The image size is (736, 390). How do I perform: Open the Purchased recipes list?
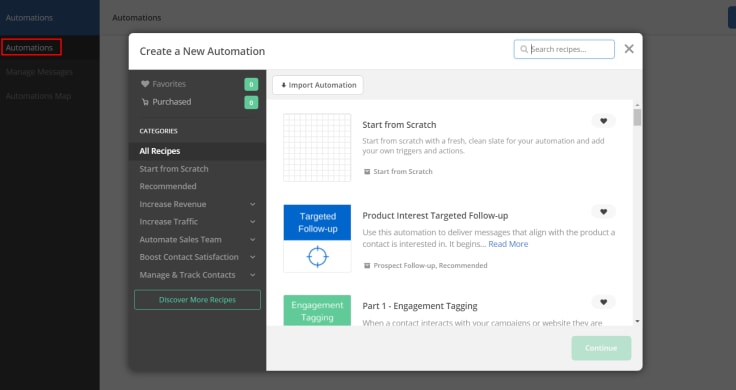171,102
